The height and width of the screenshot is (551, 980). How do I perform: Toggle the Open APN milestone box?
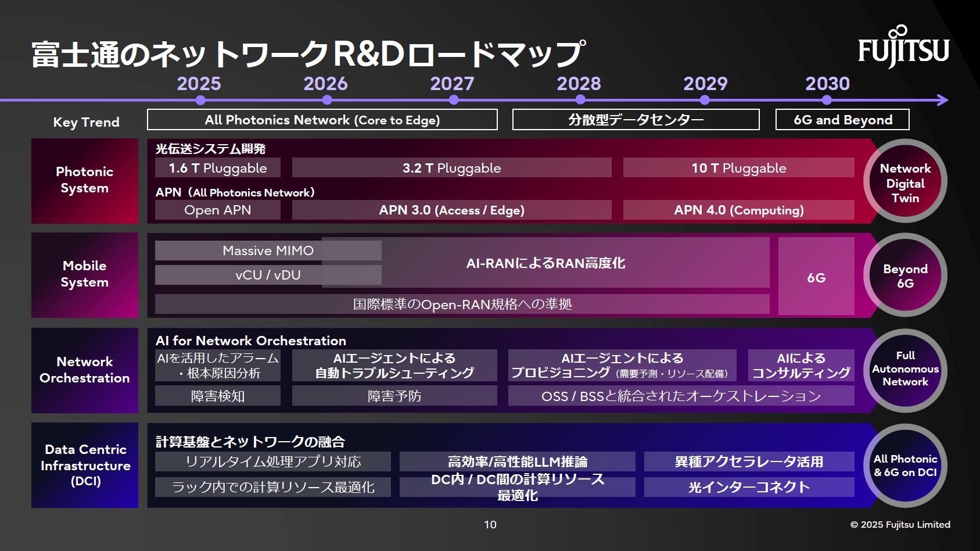tap(217, 210)
